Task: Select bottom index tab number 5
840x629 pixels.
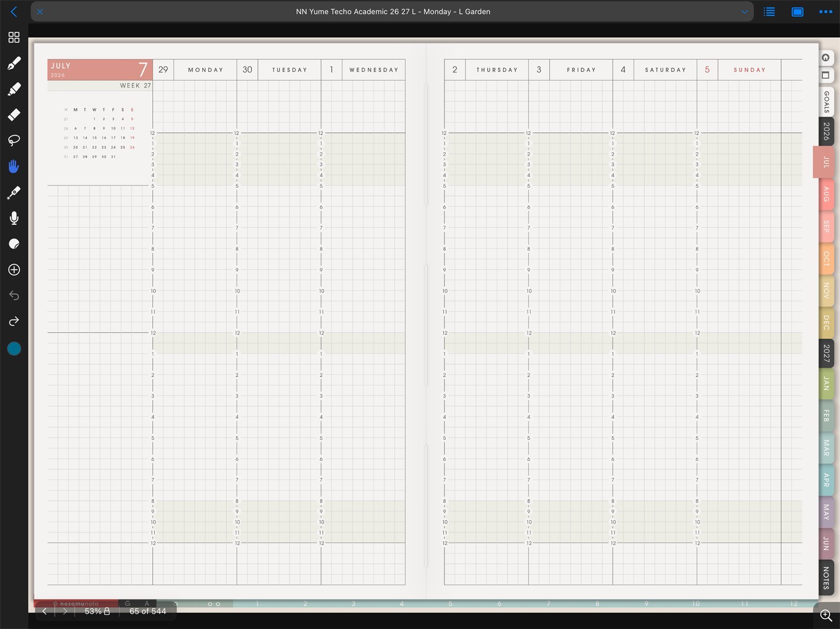Action: click(x=450, y=604)
